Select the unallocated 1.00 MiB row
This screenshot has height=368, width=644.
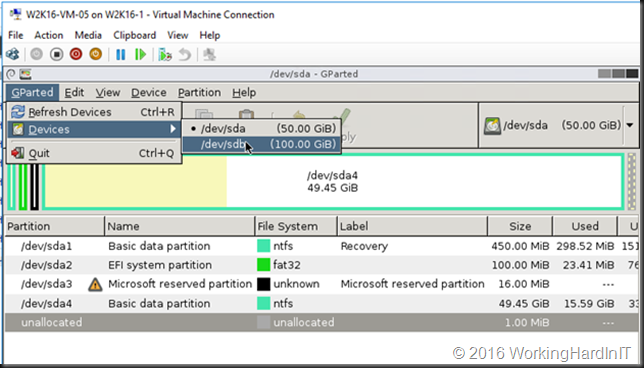pyautogui.click(x=322, y=322)
